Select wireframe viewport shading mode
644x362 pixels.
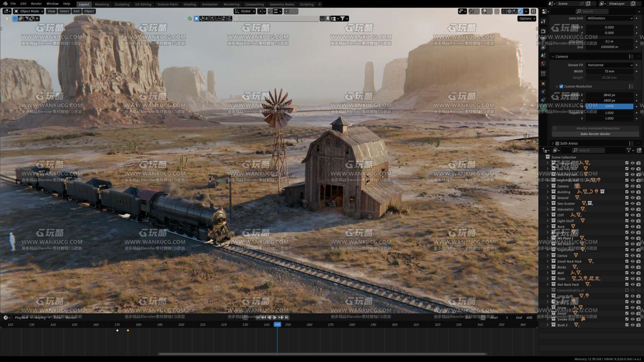click(504, 11)
